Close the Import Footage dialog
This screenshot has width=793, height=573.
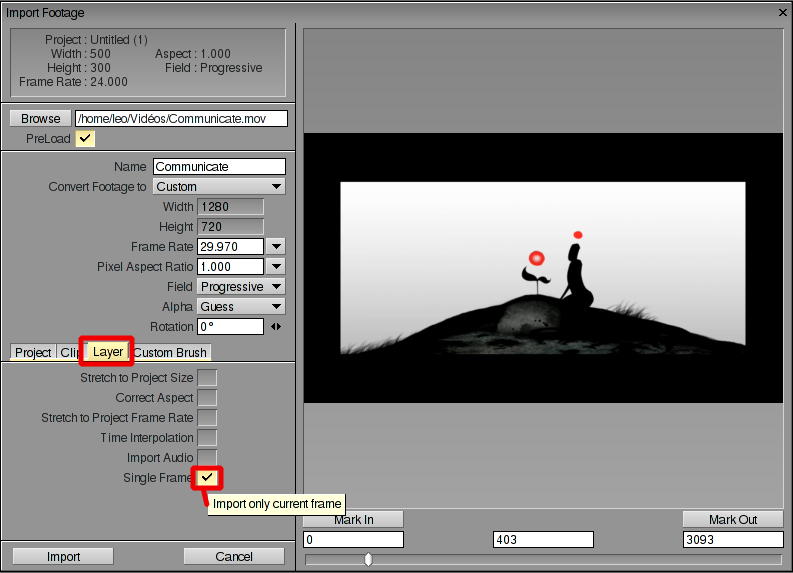coord(782,13)
